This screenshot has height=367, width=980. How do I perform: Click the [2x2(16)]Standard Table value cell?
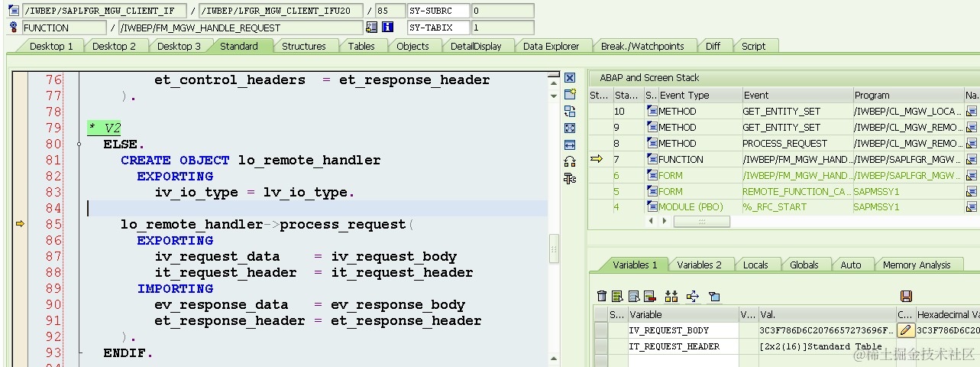(826, 346)
